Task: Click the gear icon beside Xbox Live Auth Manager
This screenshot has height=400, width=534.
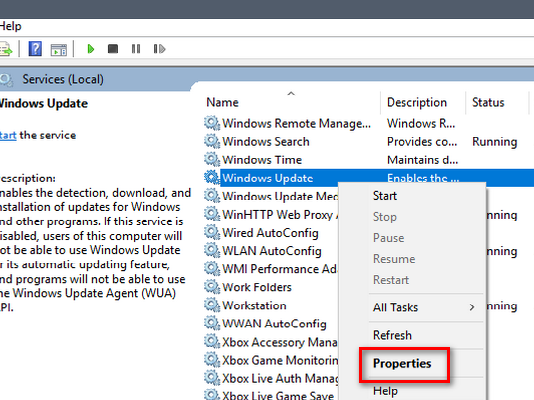Action: click(212, 378)
